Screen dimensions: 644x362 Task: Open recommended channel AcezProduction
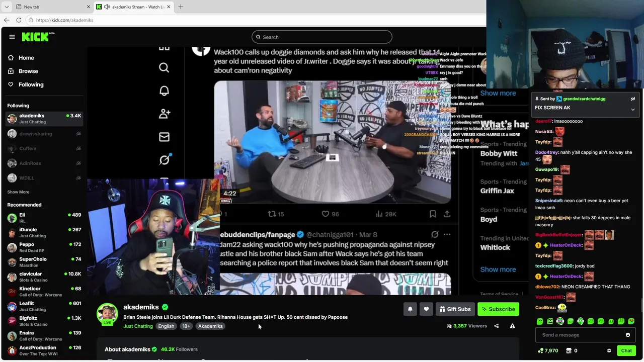[x=44, y=350]
